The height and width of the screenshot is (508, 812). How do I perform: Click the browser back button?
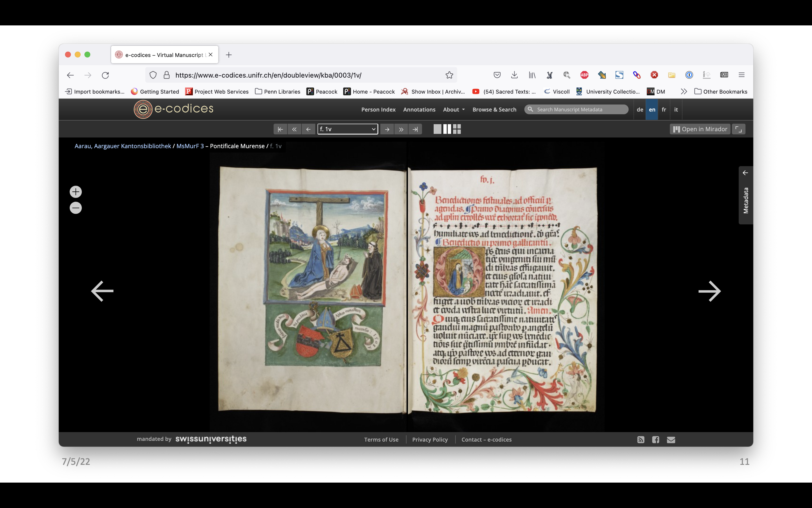point(70,75)
